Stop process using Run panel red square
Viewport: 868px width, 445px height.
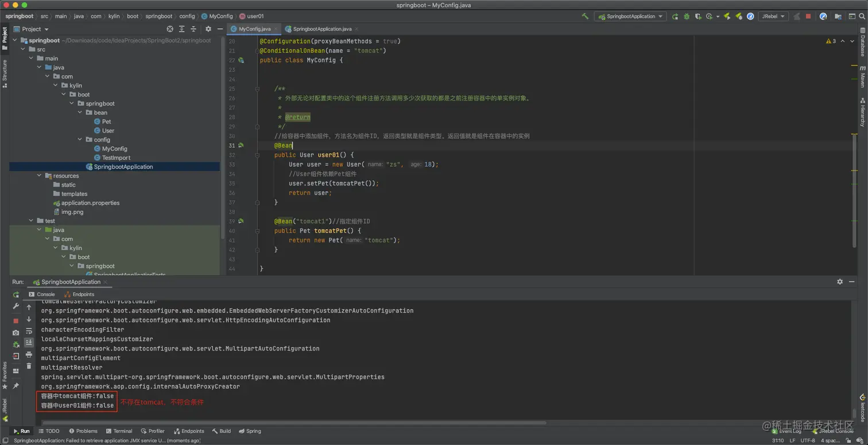coord(16,321)
